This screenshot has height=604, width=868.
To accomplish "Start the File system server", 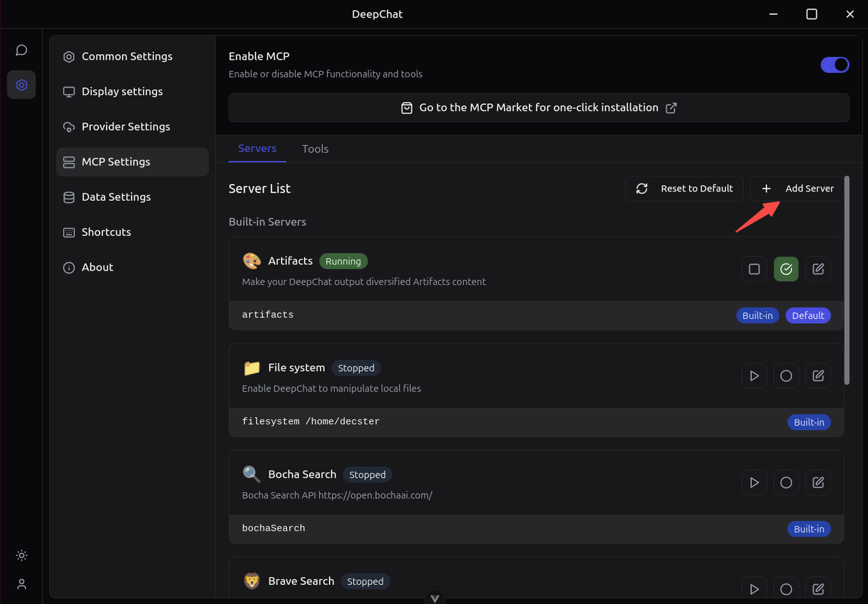I will (x=754, y=376).
